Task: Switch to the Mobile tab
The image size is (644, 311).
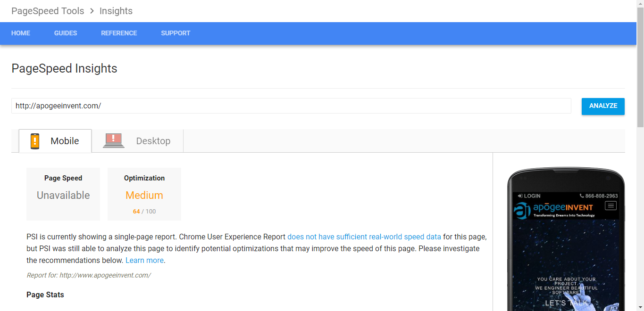Action: [x=55, y=141]
